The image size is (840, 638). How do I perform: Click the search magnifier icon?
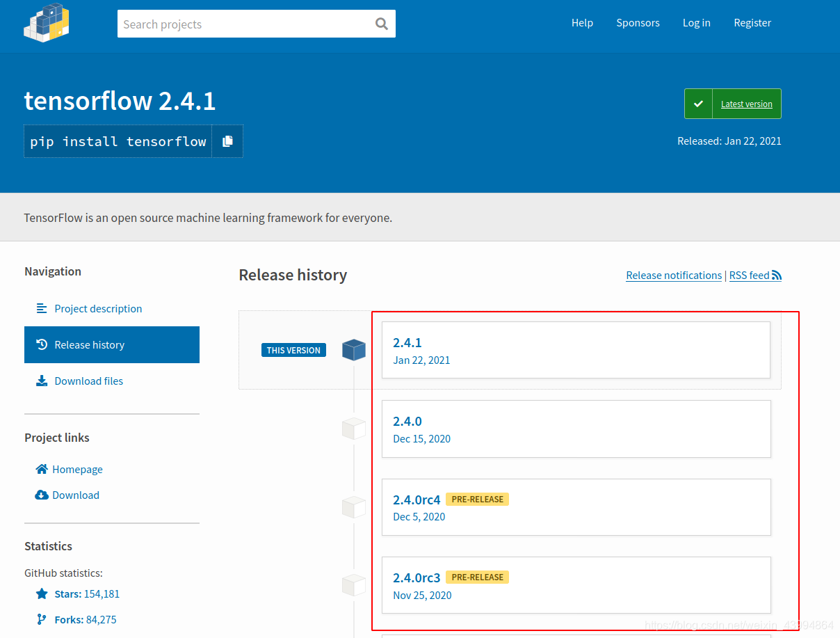click(382, 24)
